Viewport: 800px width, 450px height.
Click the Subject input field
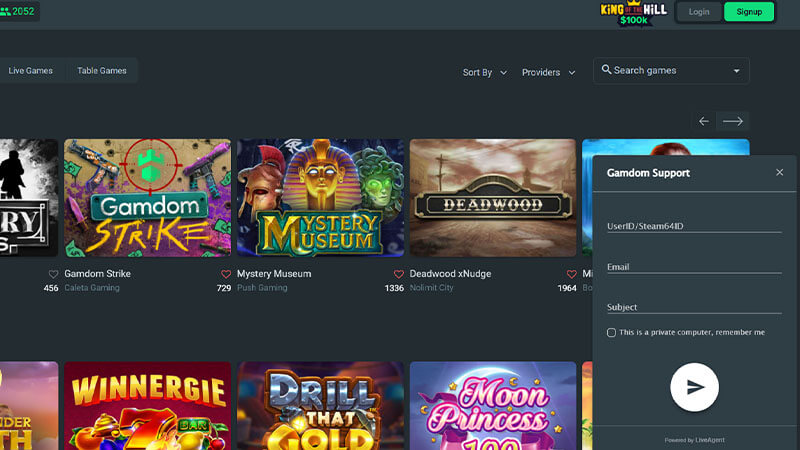(694, 307)
